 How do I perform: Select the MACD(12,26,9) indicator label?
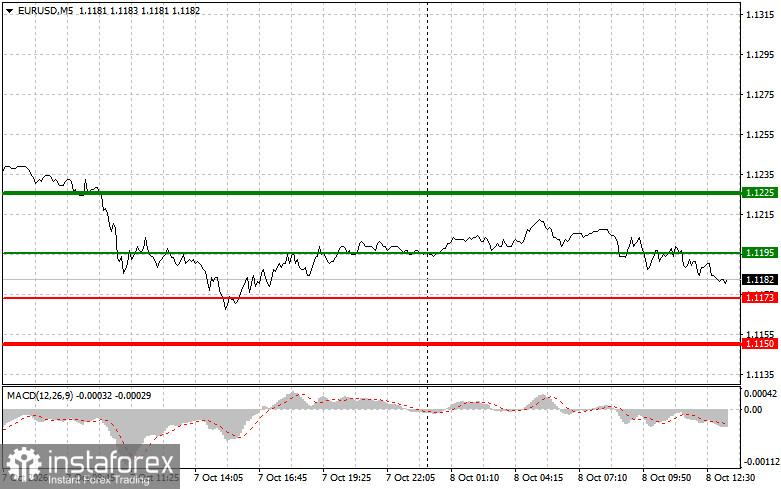(40, 396)
